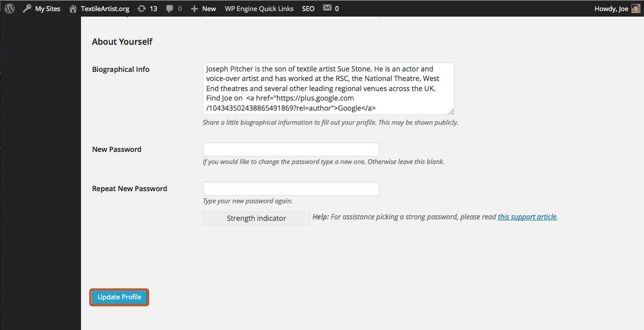
Task: Focus the Repeat New Password field
Action: click(291, 189)
